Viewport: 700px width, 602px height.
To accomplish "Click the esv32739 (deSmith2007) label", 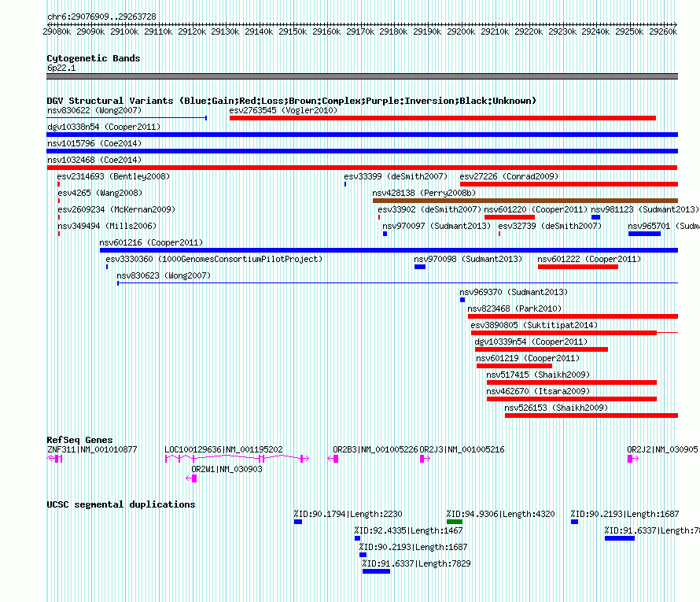I will (550, 226).
